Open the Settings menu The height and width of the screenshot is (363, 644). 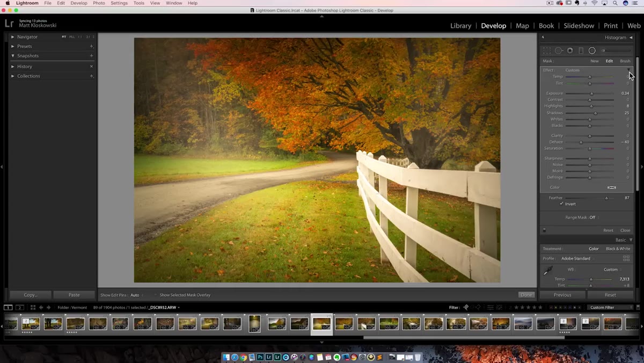[119, 3]
